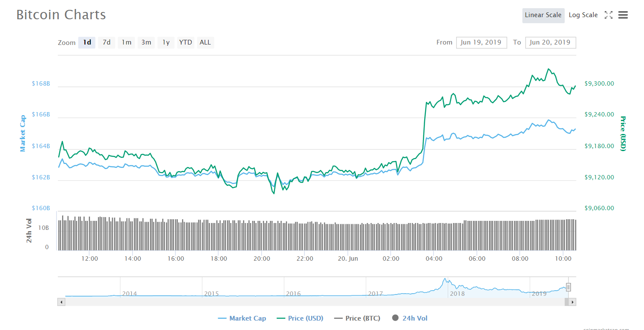This screenshot has width=644, height=330.
Task: Set zoom range to 7d
Action: click(x=107, y=42)
